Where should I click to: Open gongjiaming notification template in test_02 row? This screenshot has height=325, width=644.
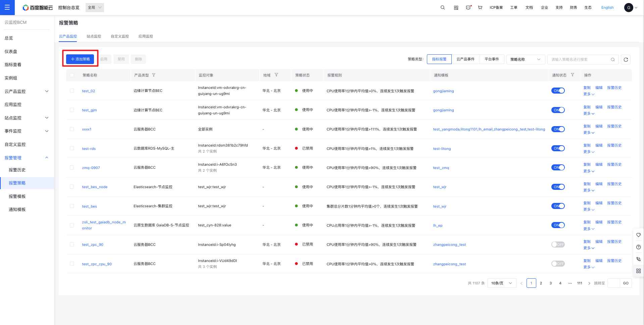pyautogui.click(x=443, y=91)
